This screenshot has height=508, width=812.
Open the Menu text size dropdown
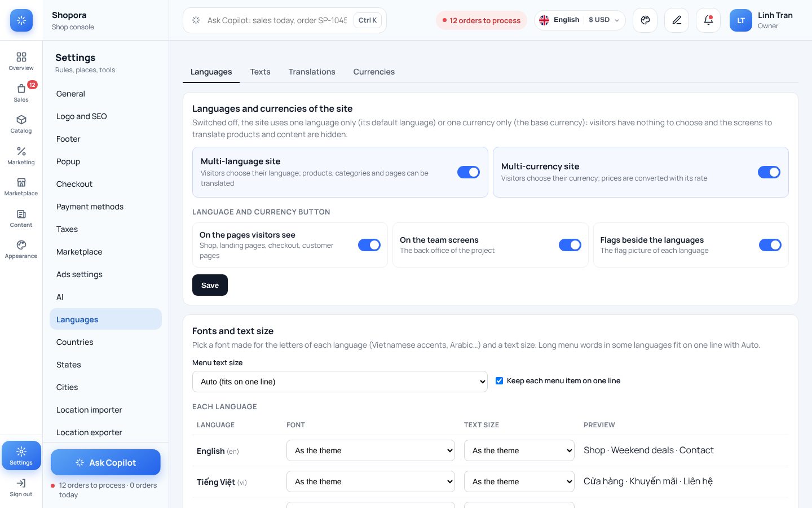(x=340, y=382)
